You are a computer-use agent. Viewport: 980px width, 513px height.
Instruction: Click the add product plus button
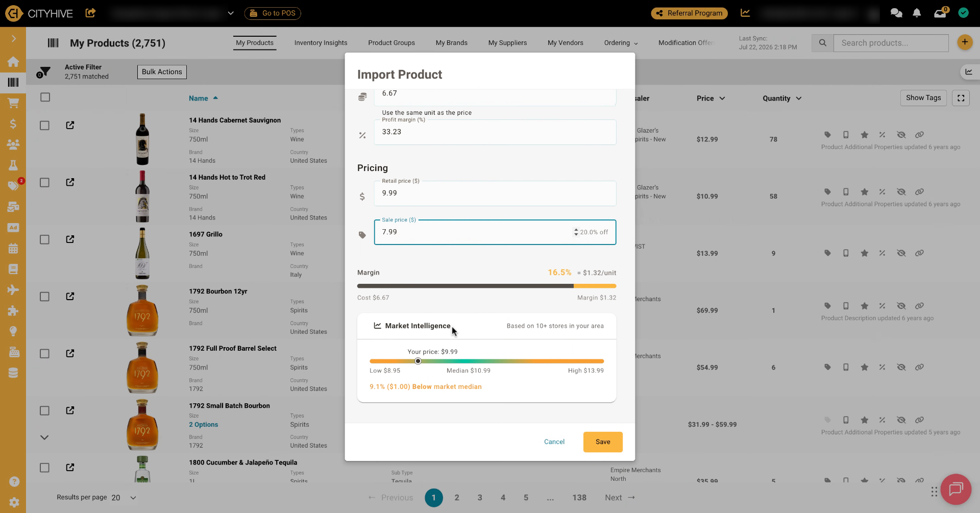965,42
